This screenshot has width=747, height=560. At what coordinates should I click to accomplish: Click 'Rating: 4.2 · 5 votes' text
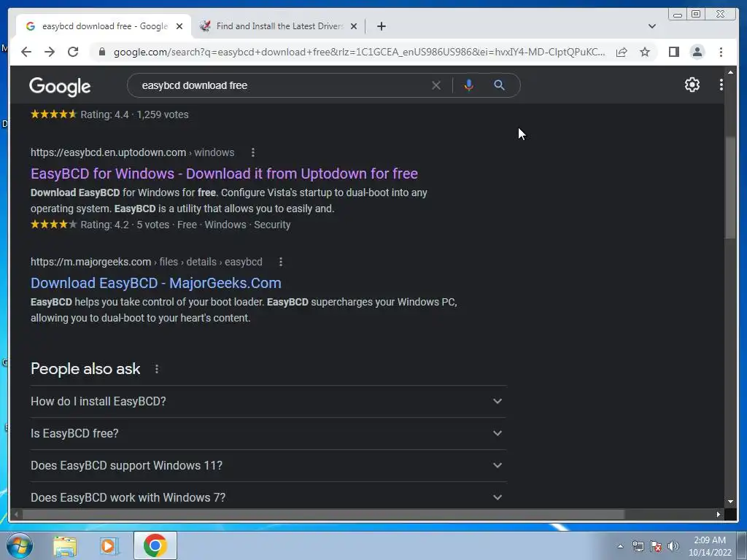coord(125,225)
